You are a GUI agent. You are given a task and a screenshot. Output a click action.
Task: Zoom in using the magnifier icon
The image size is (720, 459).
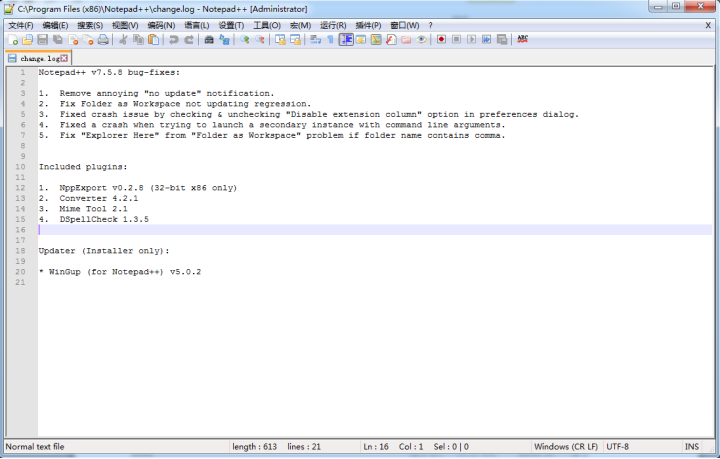[x=244, y=40]
